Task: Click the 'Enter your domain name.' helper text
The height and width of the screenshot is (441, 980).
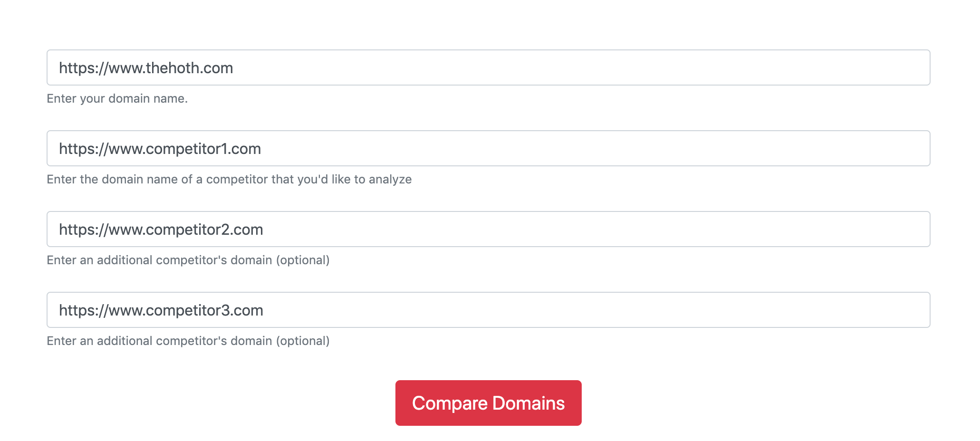Action: (117, 98)
